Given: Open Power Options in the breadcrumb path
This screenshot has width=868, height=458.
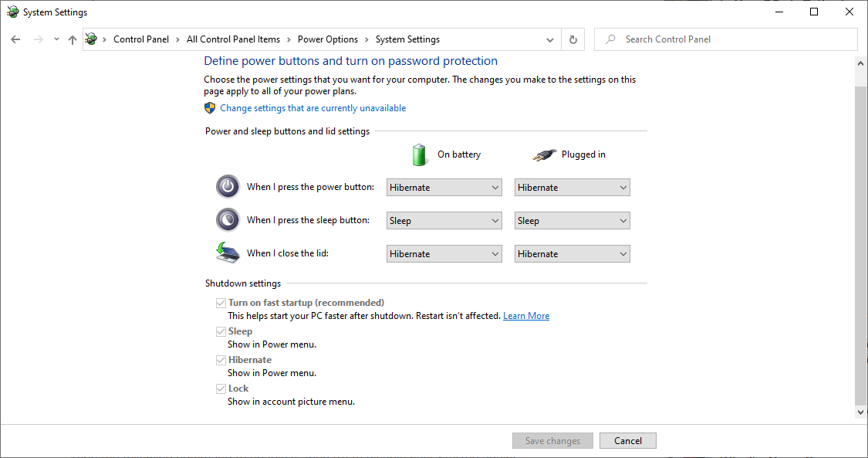Looking at the screenshot, I should coord(328,39).
